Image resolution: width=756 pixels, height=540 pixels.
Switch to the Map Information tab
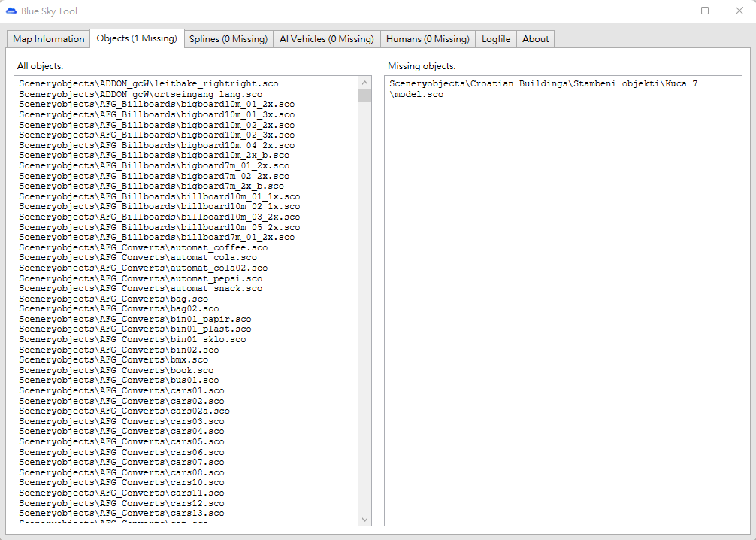(48, 39)
